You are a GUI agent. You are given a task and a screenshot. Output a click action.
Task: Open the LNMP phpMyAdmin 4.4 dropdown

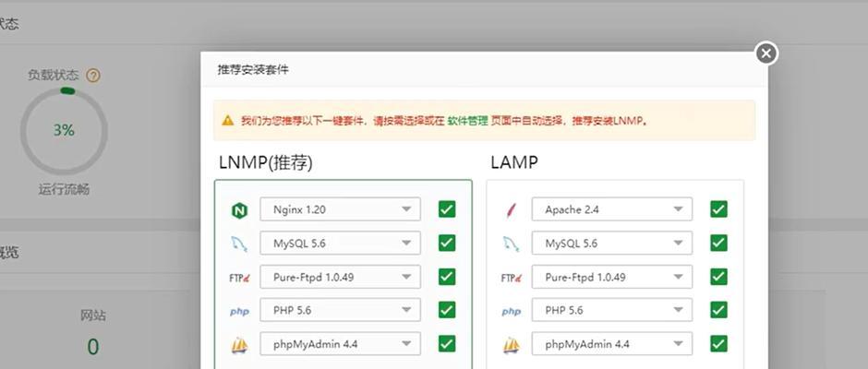340,343
